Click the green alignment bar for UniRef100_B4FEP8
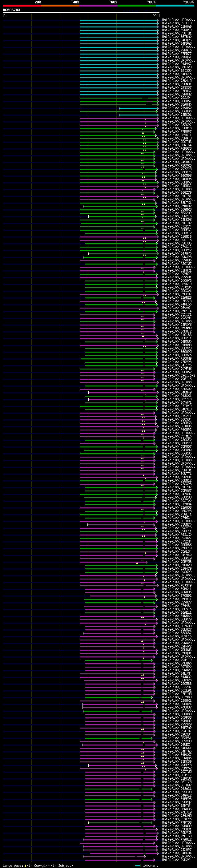 (119, 799)
